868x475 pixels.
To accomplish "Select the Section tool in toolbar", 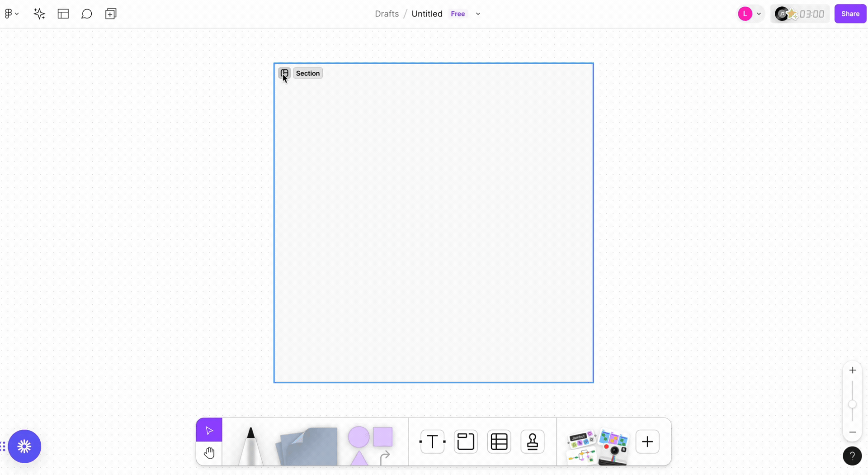I will pos(466,442).
